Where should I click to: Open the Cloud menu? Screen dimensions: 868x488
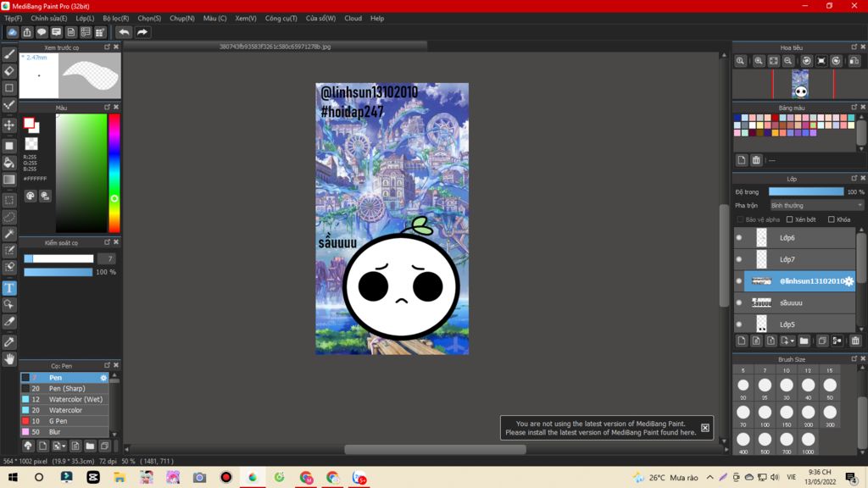click(353, 19)
